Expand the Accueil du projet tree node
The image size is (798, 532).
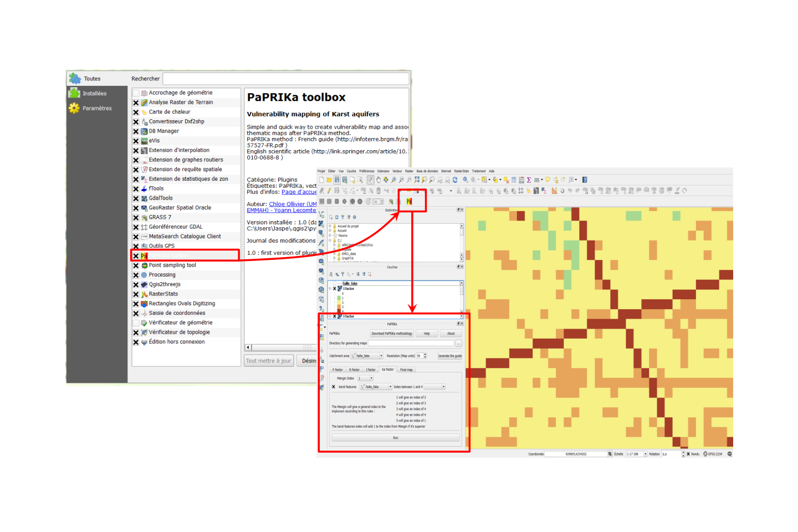[330, 226]
